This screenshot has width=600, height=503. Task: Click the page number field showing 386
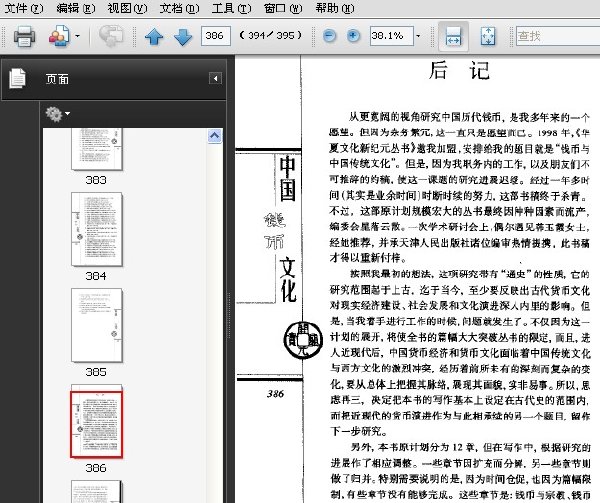(x=215, y=36)
